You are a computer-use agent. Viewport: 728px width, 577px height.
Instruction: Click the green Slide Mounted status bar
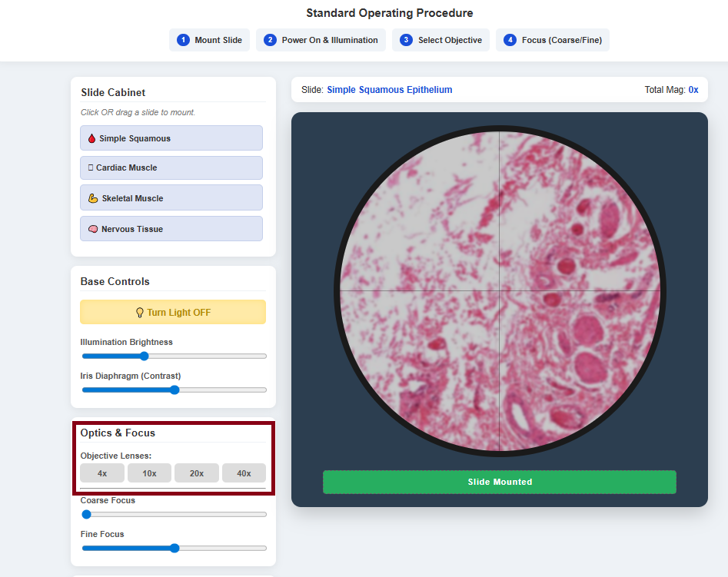499,482
